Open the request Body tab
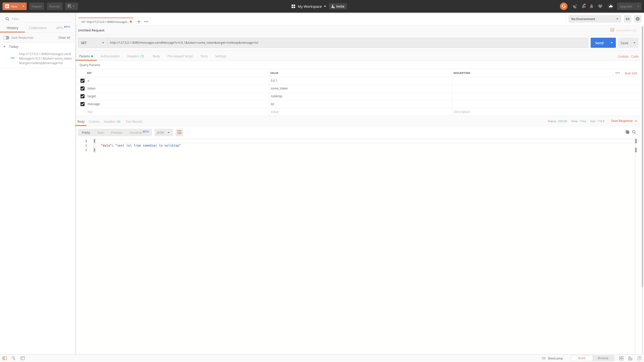The image size is (644, 362). tap(156, 56)
